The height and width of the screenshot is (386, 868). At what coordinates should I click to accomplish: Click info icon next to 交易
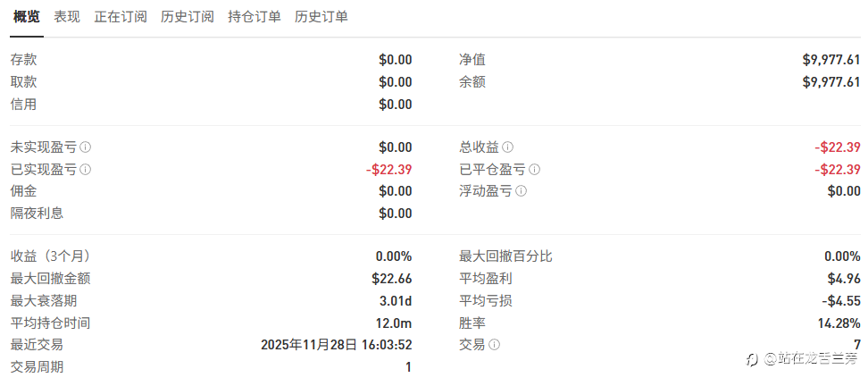pos(495,345)
